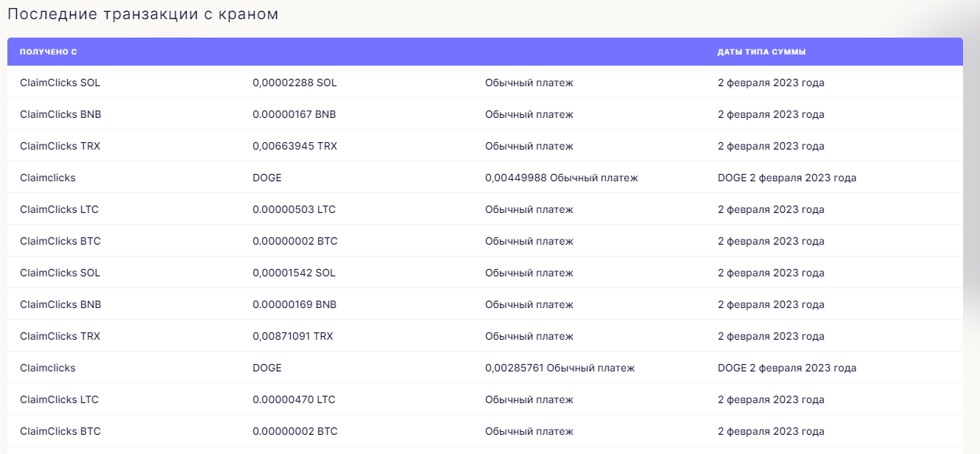
Task: Click the date in 0.00000169 BNB row
Action: click(x=771, y=304)
